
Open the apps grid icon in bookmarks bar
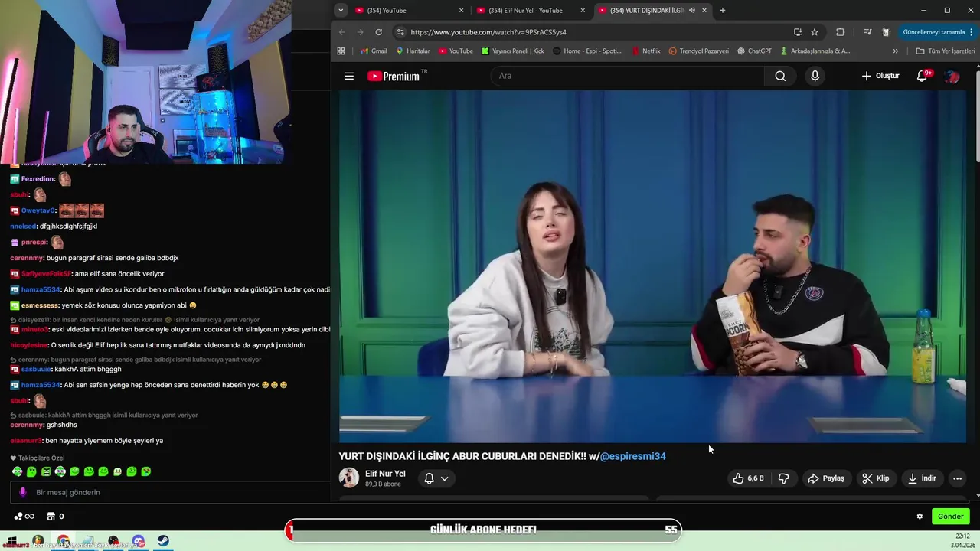point(341,51)
